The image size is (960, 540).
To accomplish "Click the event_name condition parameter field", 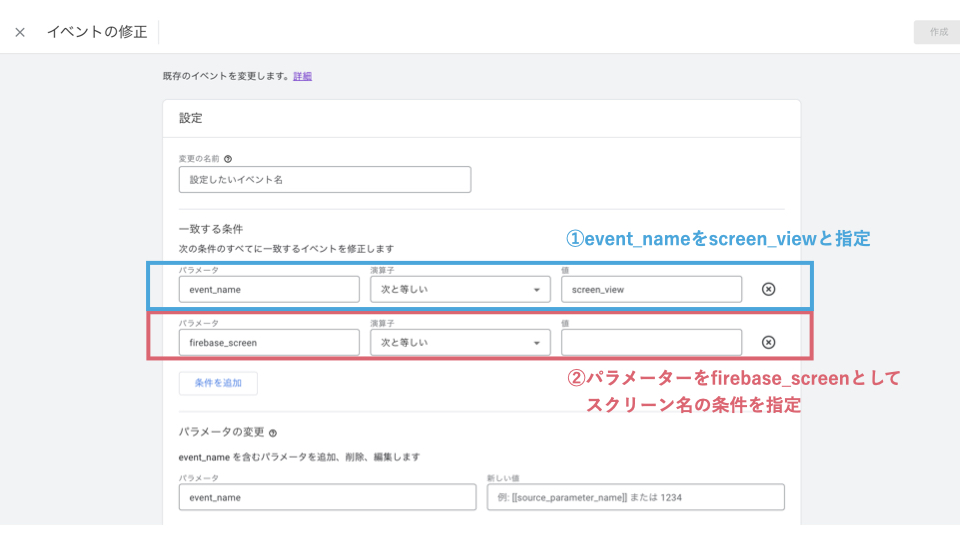I will coord(269,289).
